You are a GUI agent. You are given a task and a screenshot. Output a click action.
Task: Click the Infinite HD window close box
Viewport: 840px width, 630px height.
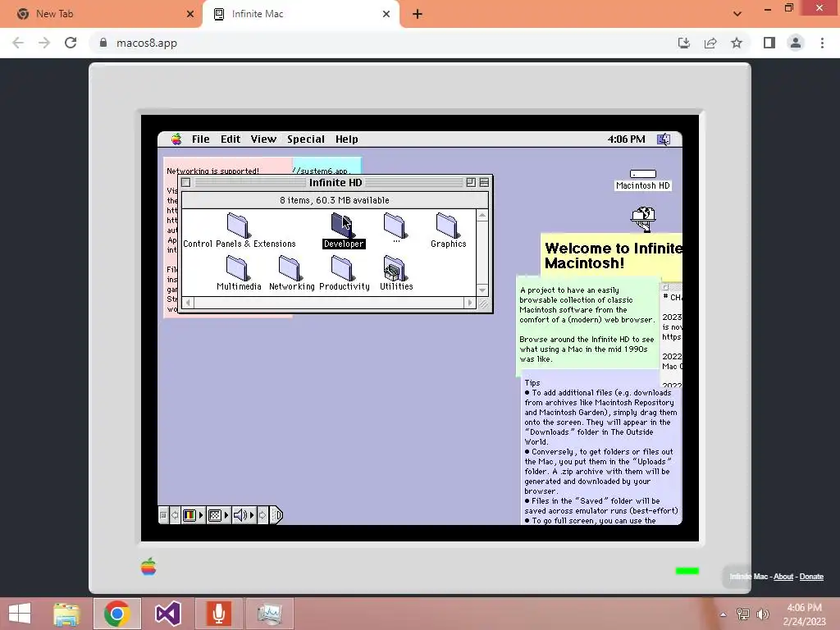tap(186, 183)
